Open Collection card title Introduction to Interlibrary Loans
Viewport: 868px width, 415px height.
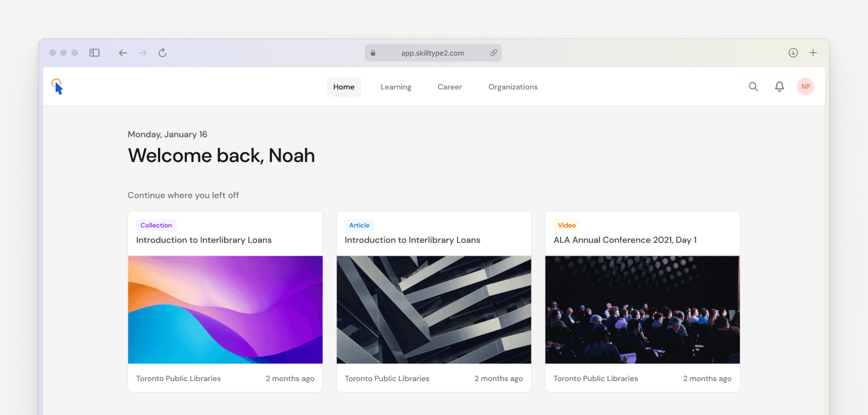click(204, 240)
